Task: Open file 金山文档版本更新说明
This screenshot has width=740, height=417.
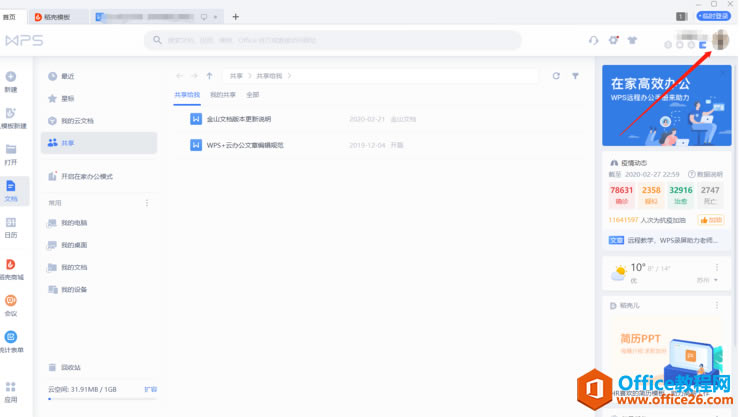Action: click(239, 119)
